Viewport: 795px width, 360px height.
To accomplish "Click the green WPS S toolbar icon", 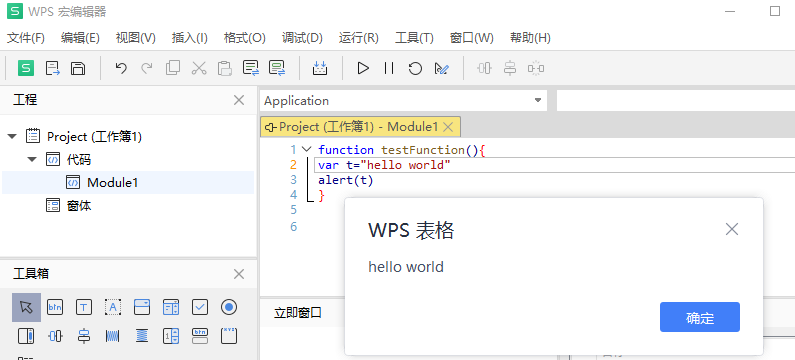I will coord(26,68).
